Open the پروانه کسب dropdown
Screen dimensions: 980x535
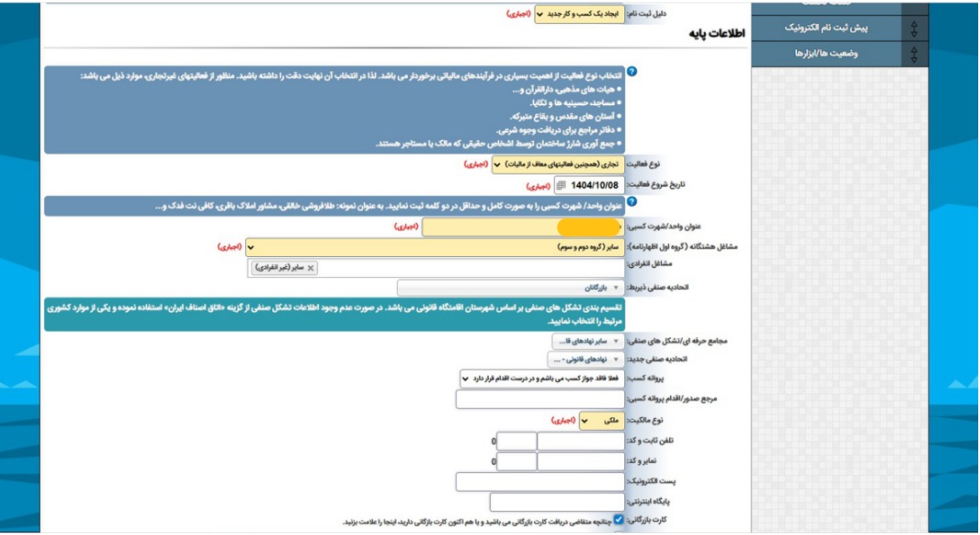click(542, 379)
